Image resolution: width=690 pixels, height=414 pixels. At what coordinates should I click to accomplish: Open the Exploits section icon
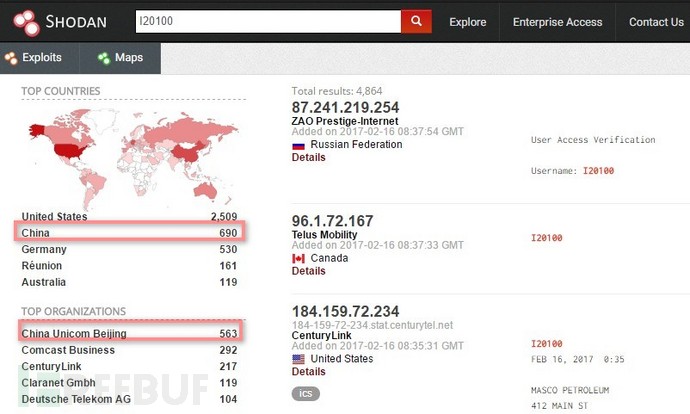click(11, 58)
